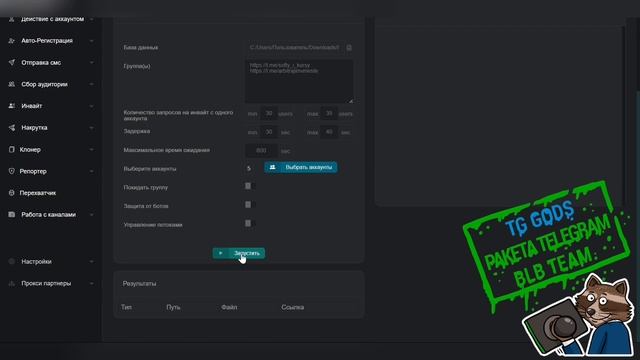Click the База данных path field
This screenshot has height=360, width=640.
[295, 47]
